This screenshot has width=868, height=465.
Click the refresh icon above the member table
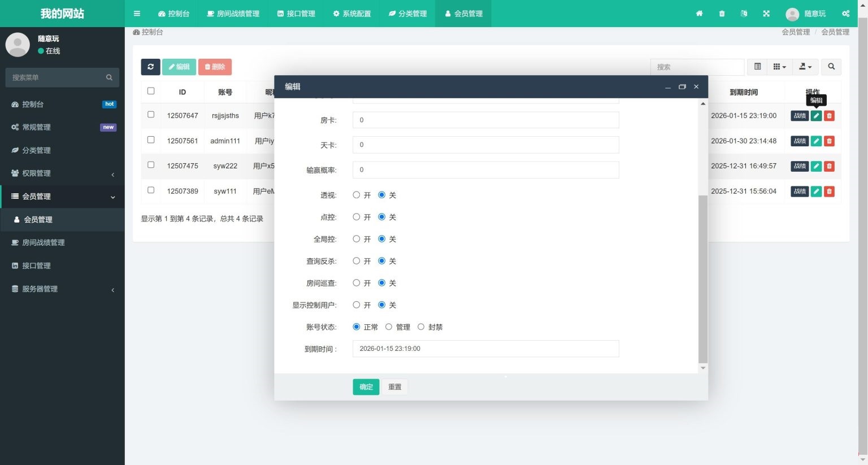(x=150, y=67)
